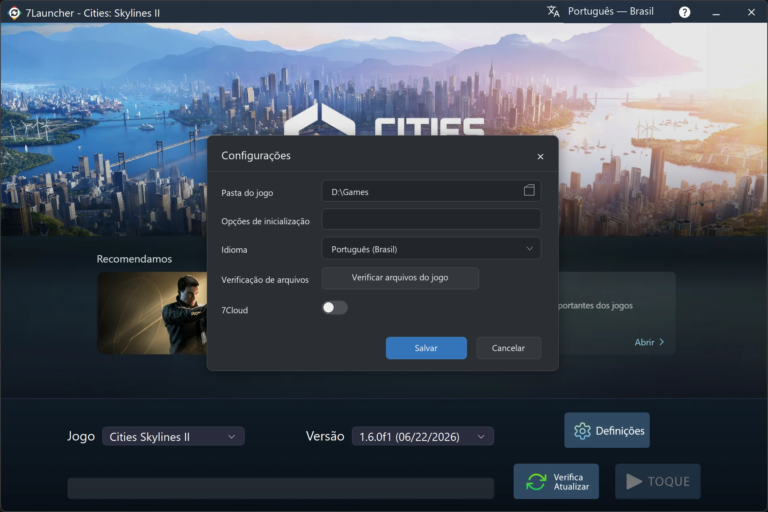This screenshot has height=512, width=768.
Task: Open Definições settings button
Action: click(607, 431)
